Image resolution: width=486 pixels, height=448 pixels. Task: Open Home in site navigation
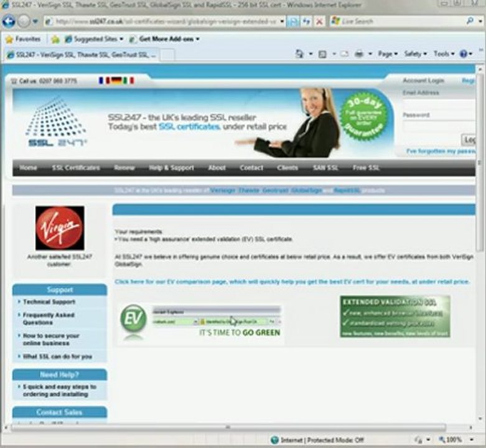point(28,167)
